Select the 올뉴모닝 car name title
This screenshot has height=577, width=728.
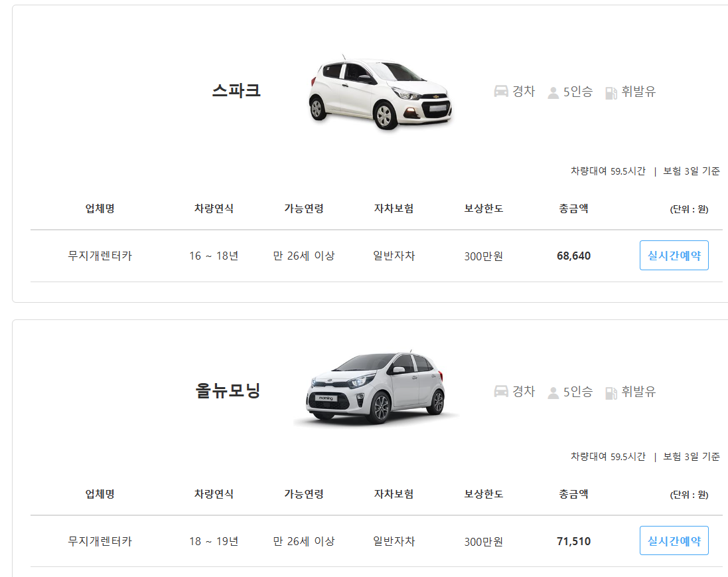pos(228,390)
